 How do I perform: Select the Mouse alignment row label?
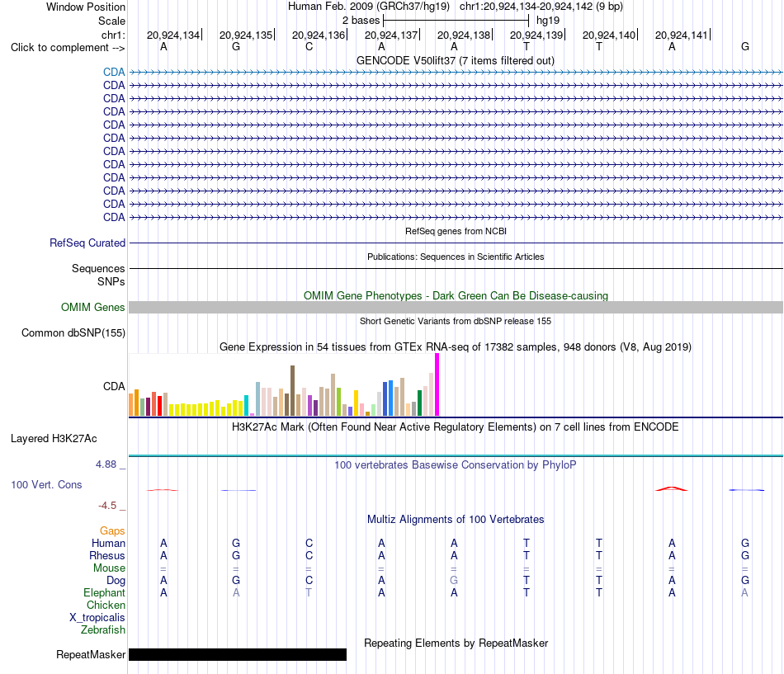pyautogui.click(x=109, y=568)
